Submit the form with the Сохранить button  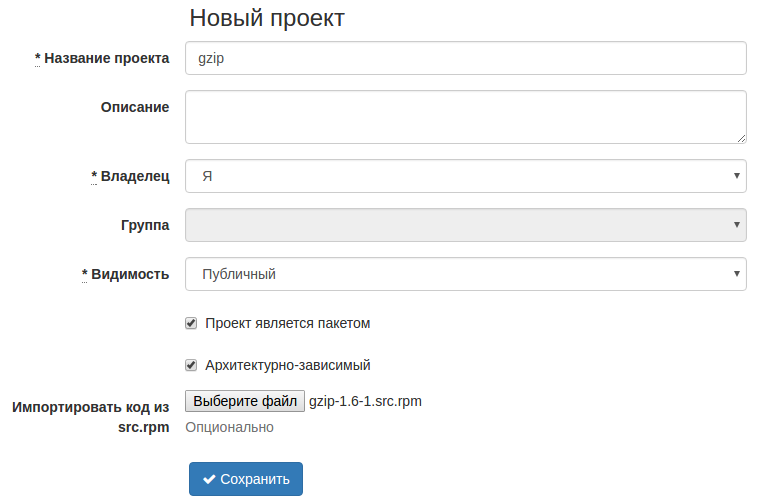coord(246,479)
